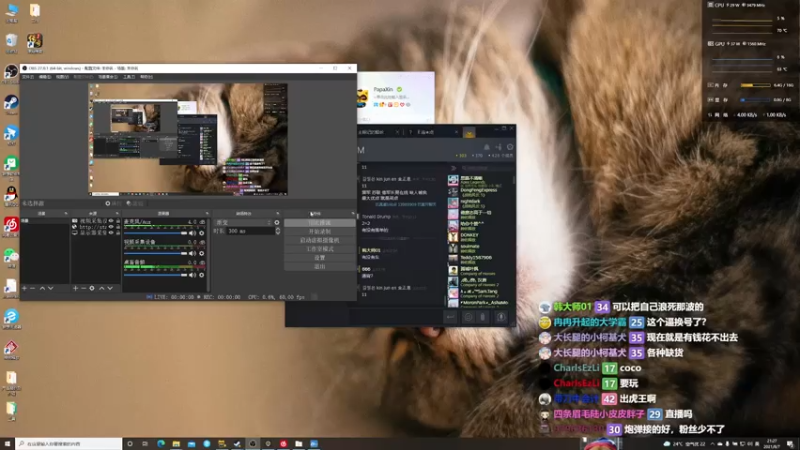Screen dimensions: 800x450
Task: Mute the 麦克风/Aux mixer channel
Action: pyautogui.click(x=192, y=233)
